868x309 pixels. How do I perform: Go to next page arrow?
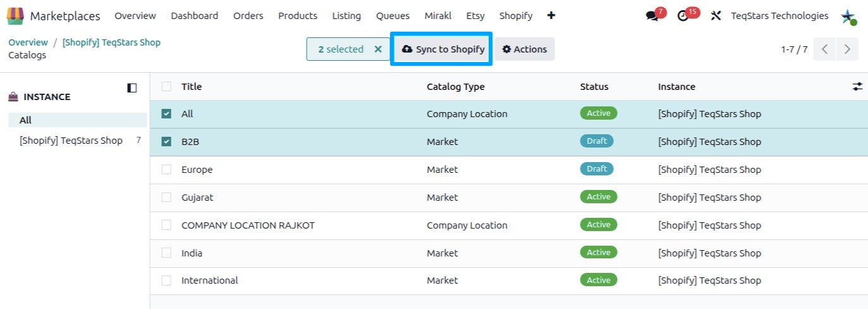847,49
